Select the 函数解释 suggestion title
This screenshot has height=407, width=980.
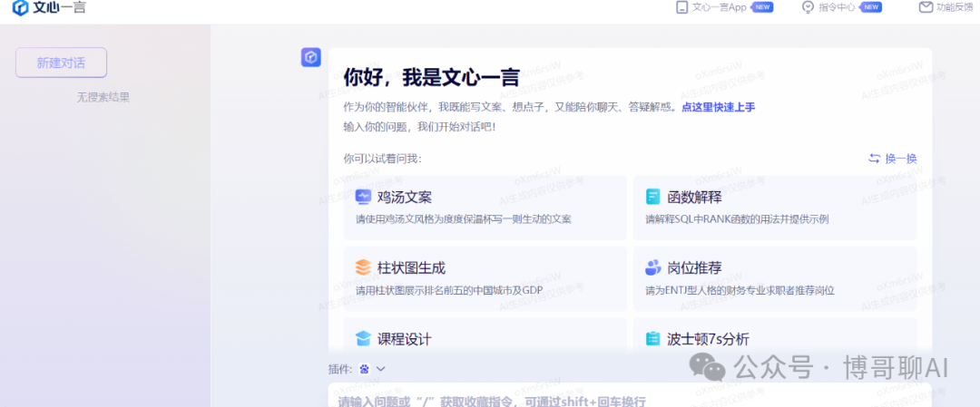694,198
